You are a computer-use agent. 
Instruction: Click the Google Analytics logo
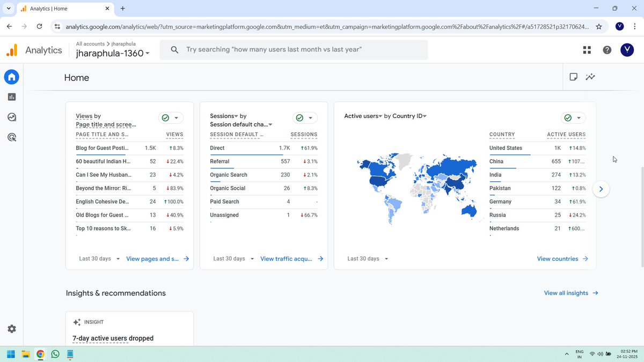click(12, 50)
